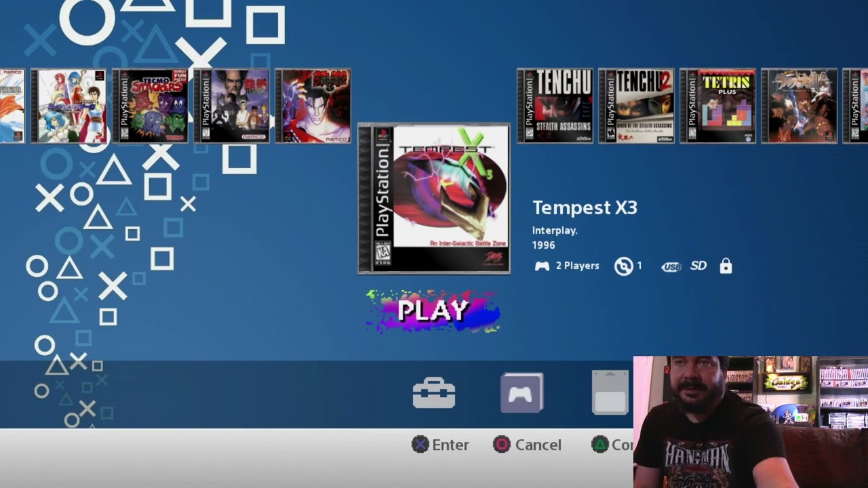Open the toolbox settings icon
This screenshot has width=868, height=488.
tap(434, 392)
